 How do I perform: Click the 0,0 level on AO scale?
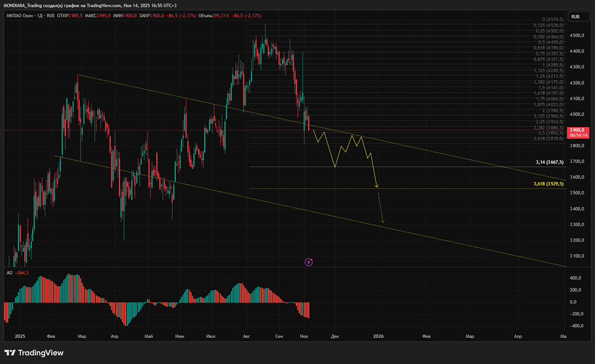[x=573, y=302]
